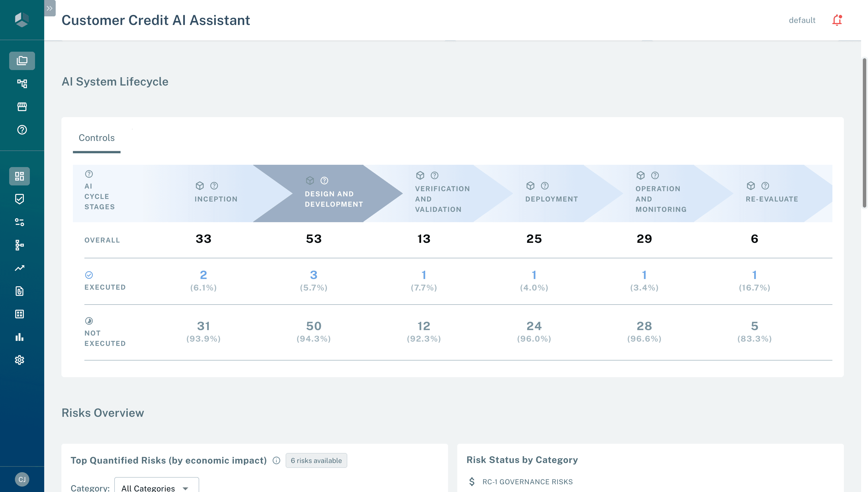Click the help question-mark icon in the sidebar
The width and height of the screenshot is (868, 492).
(22, 130)
